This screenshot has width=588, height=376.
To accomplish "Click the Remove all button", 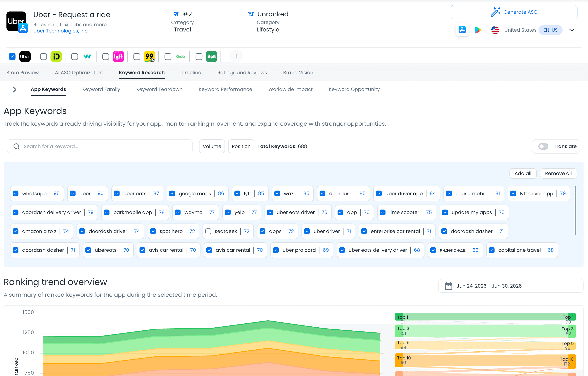I will point(558,173).
